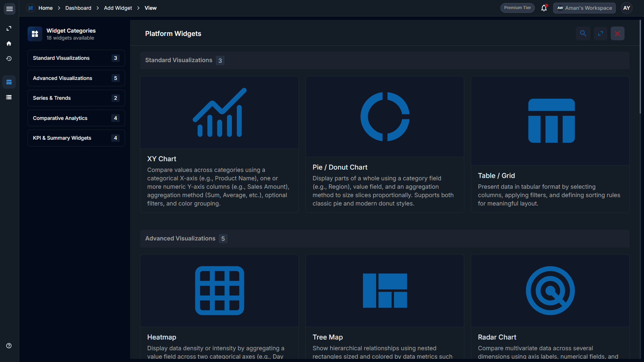Click the search icon in Platform Widgets
Screen dimensions: 644x362
583,33
